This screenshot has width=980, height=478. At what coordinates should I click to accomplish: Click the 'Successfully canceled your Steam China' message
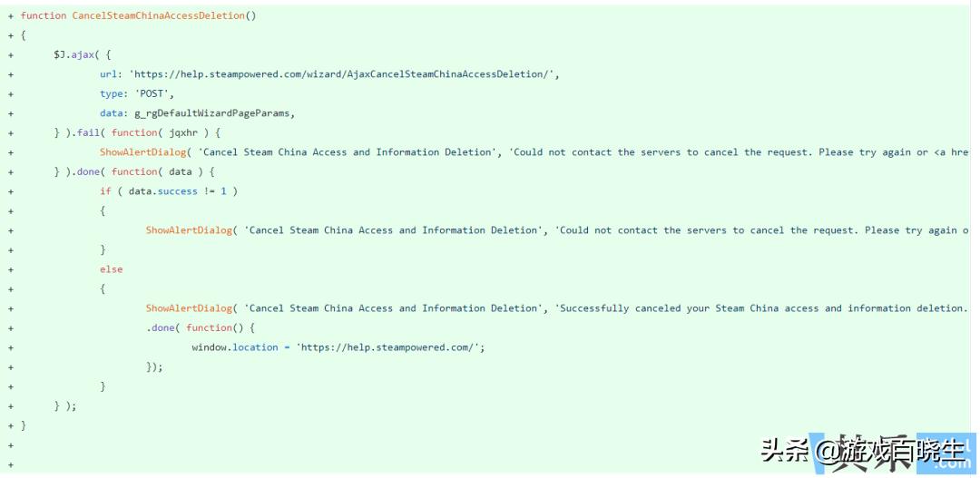(675, 308)
